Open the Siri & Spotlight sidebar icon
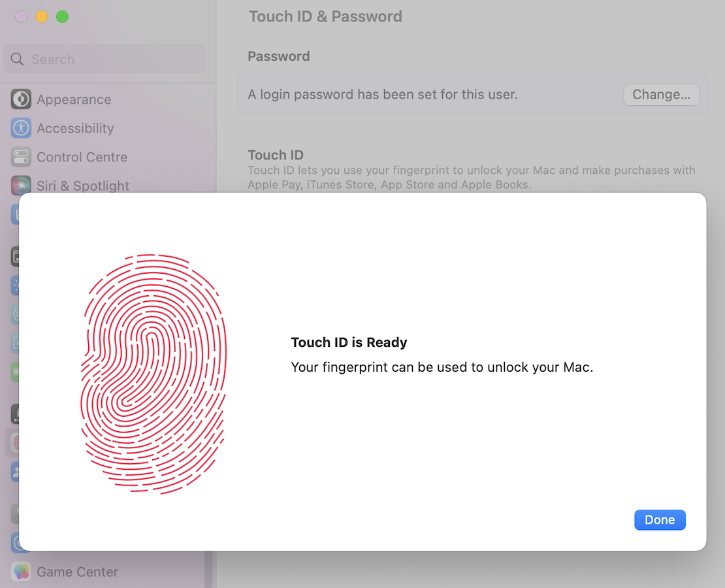The image size is (725, 588). [x=21, y=185]
